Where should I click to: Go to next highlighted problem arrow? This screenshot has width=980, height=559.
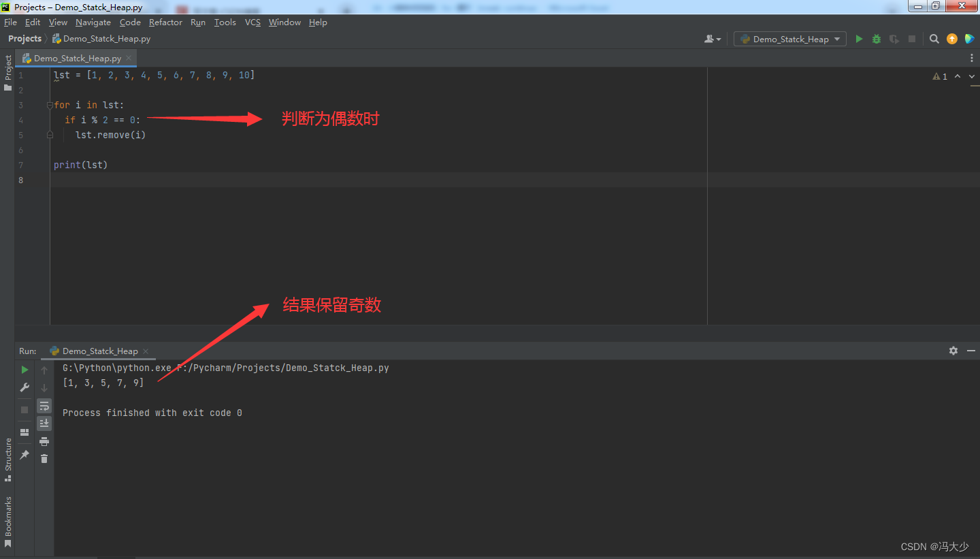[971, 76]
